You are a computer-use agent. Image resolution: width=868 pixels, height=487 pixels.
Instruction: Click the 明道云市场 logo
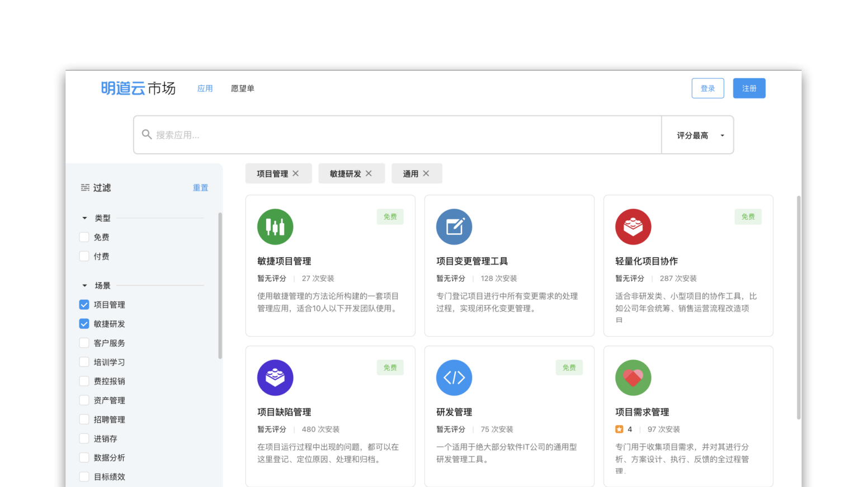point(138,88)
